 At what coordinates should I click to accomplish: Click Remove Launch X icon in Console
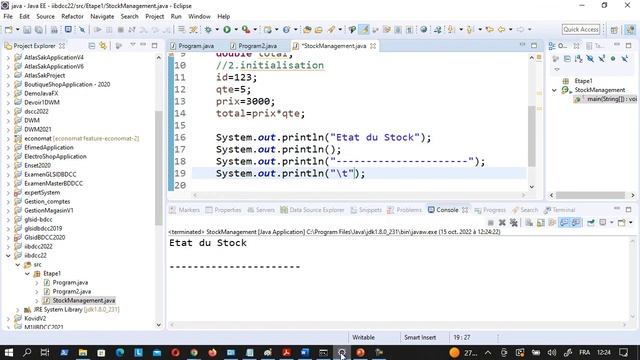point(502,222)
